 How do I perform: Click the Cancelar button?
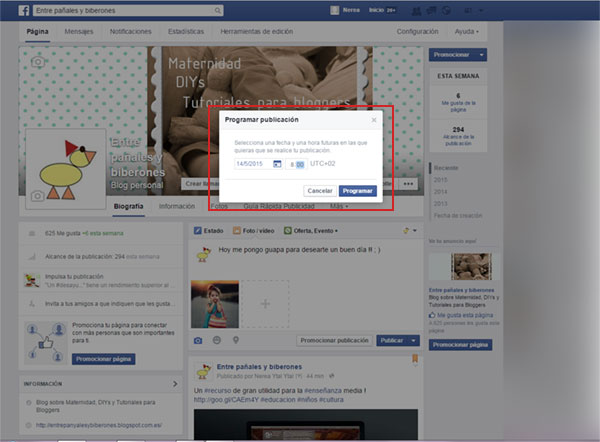[x=320, y=191]
